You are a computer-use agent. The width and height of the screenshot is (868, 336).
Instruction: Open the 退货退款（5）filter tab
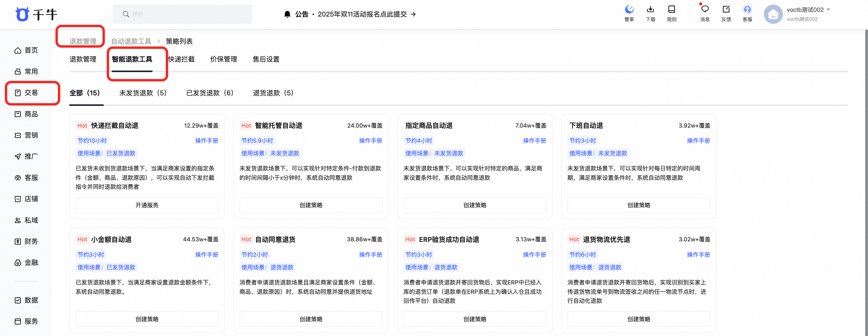273,93
